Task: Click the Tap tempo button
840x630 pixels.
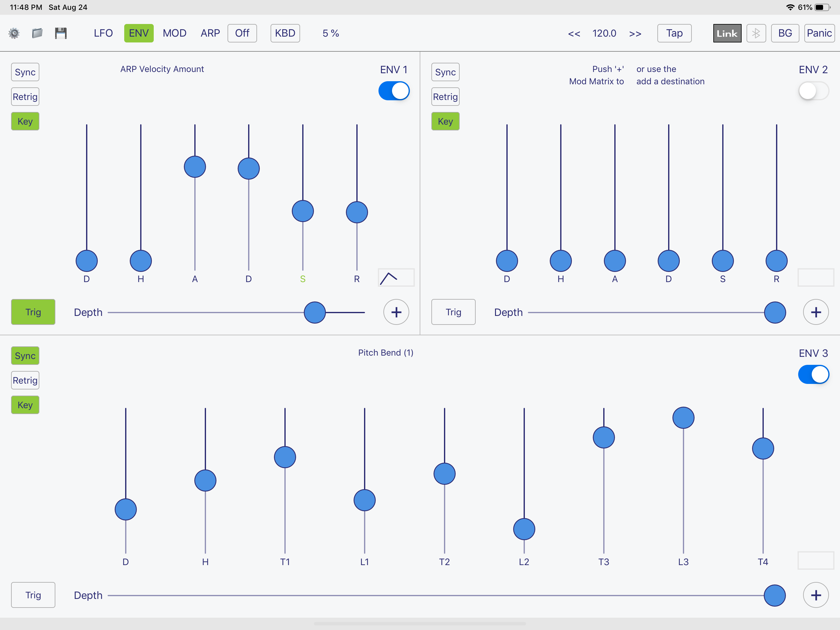Action: 674,34
